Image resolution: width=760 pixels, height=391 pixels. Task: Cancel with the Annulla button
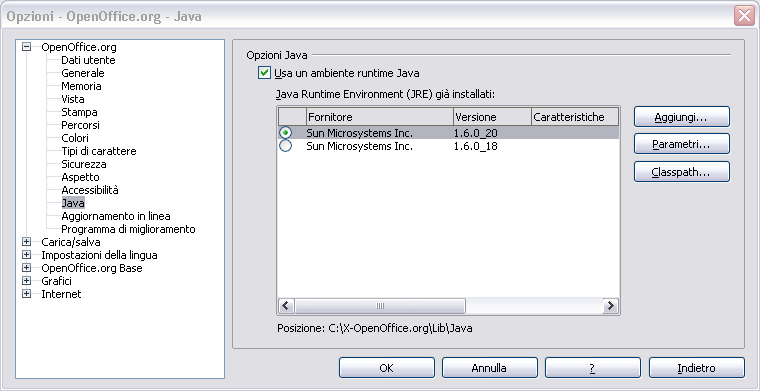click(x=490, y=368)
